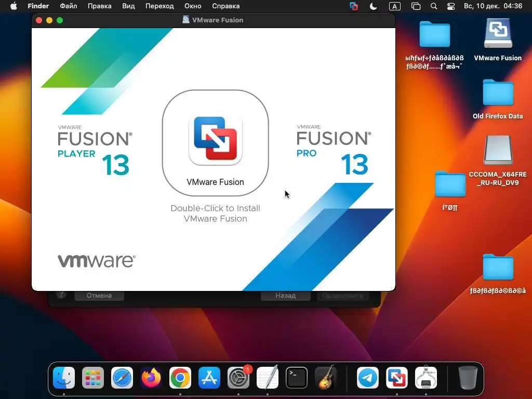Select the desktop folder at top left of the icons
This screenshot has width=532, height=399.
[435, 34]
